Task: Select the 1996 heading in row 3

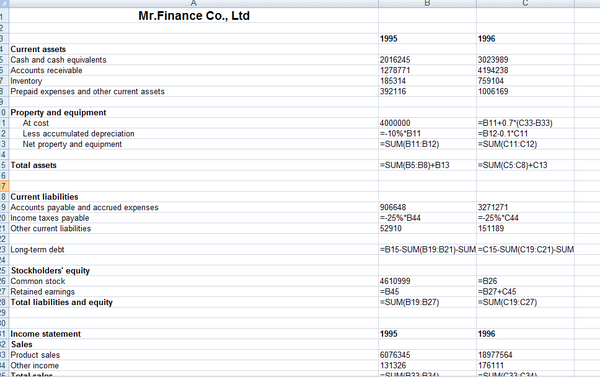Action: coord(487,39)
